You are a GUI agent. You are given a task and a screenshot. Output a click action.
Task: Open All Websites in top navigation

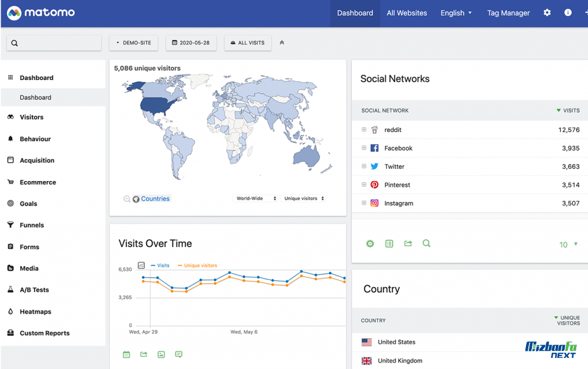(x=407, y=13)
